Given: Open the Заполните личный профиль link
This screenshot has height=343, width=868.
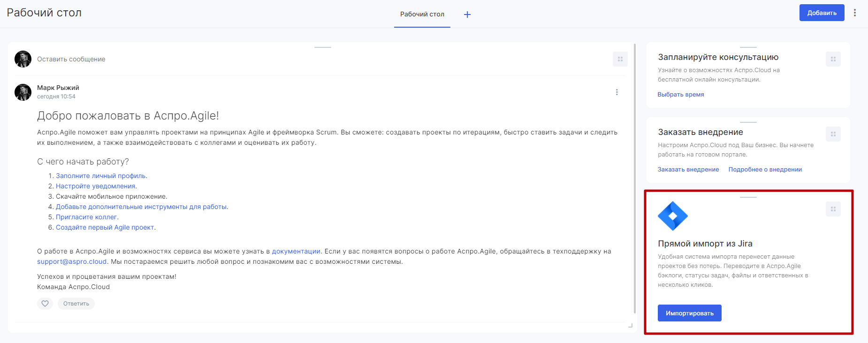Looking at the screenshot, I should coord(101,176).
